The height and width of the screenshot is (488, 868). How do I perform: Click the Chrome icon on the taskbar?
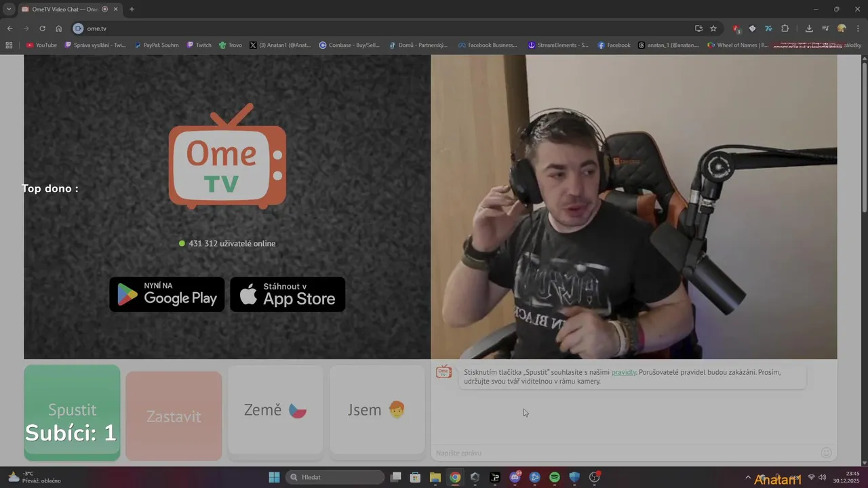coord(455,477)
